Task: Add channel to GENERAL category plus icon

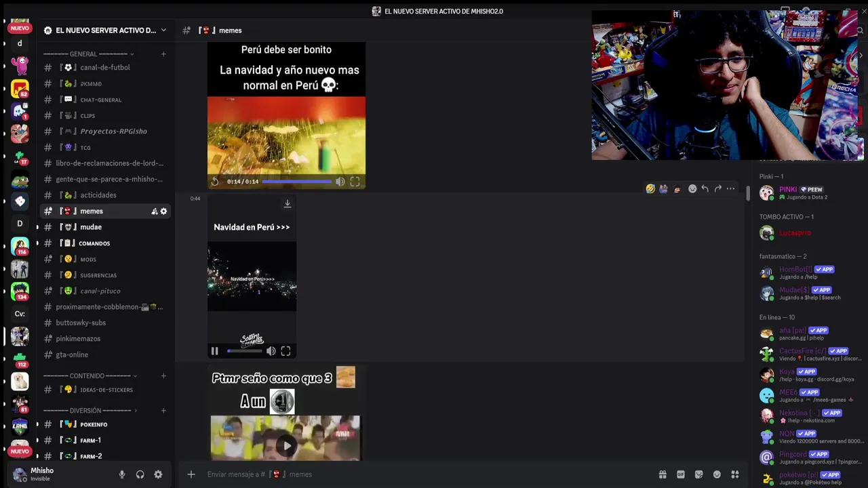Action: coord(163,54)
